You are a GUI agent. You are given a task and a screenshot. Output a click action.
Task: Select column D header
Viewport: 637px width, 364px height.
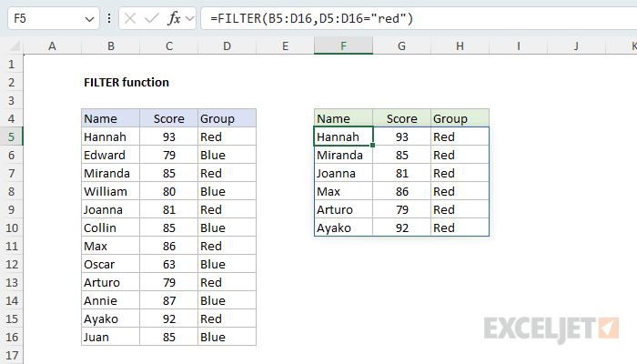227,45
